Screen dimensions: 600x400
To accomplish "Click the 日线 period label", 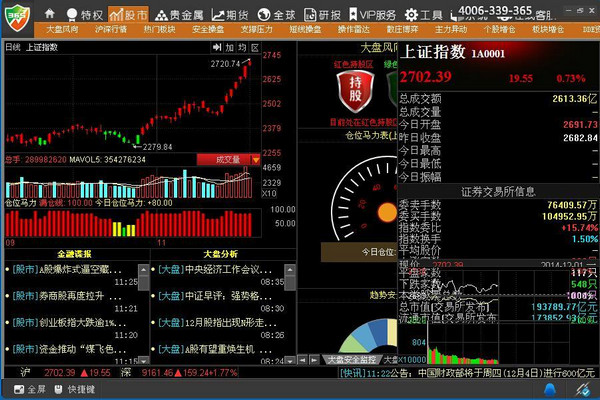I will coord(13,47).
